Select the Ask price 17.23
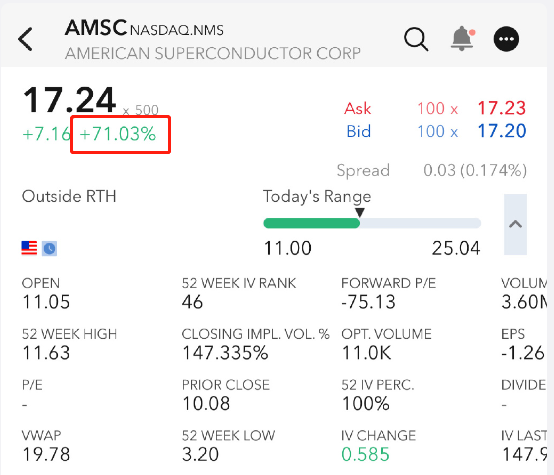The width and height of the screenshot is (554, 475). 502,108
